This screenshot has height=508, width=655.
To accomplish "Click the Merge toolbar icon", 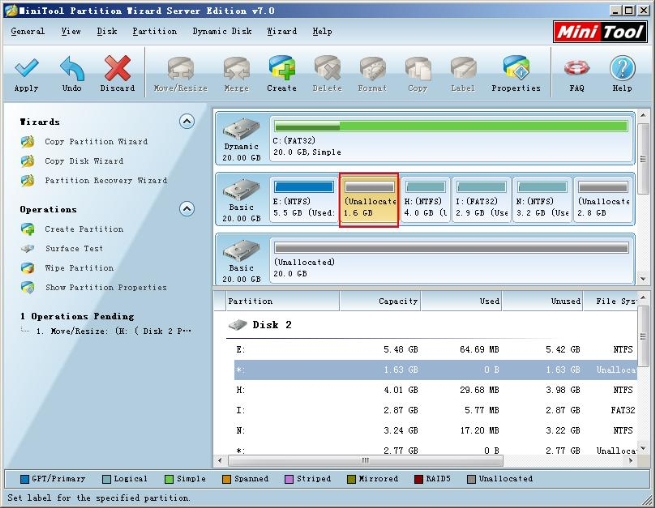I will 236,69.
